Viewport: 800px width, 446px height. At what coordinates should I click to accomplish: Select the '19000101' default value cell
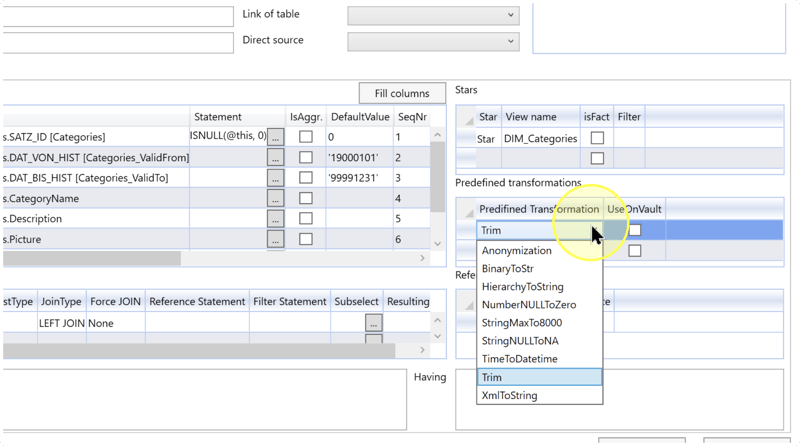pos(360,158)
